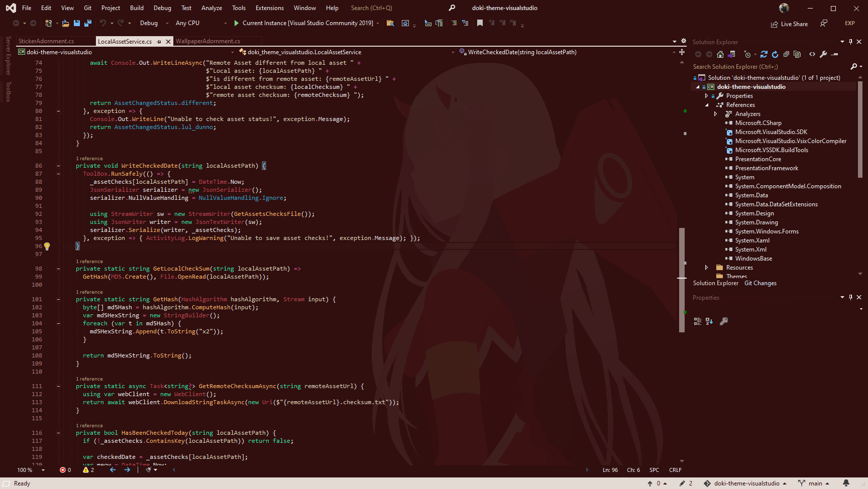Viewport: 868px width, 489px height.
Task: Collapse the WriteCheckedDate method outline
Action: 58,166
